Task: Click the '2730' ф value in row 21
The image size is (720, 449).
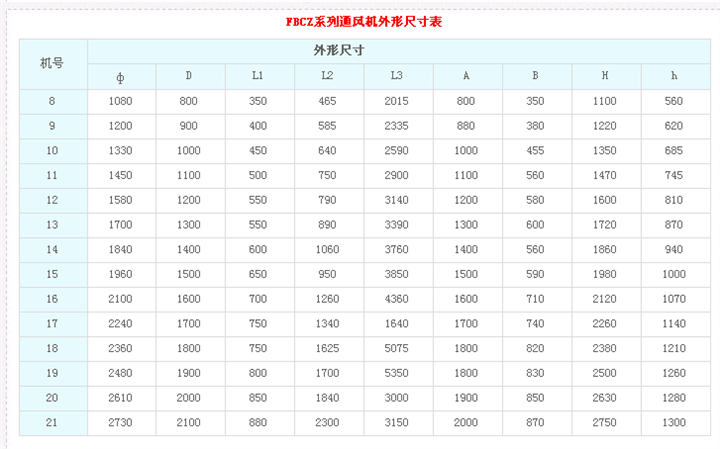Action: (120, 423)
